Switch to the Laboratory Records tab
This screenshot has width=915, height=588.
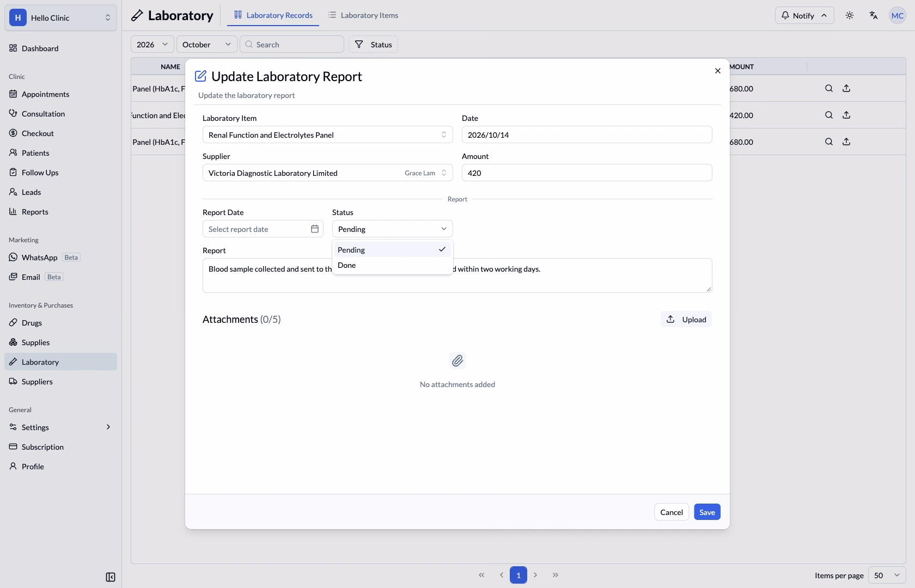[273, 15]
